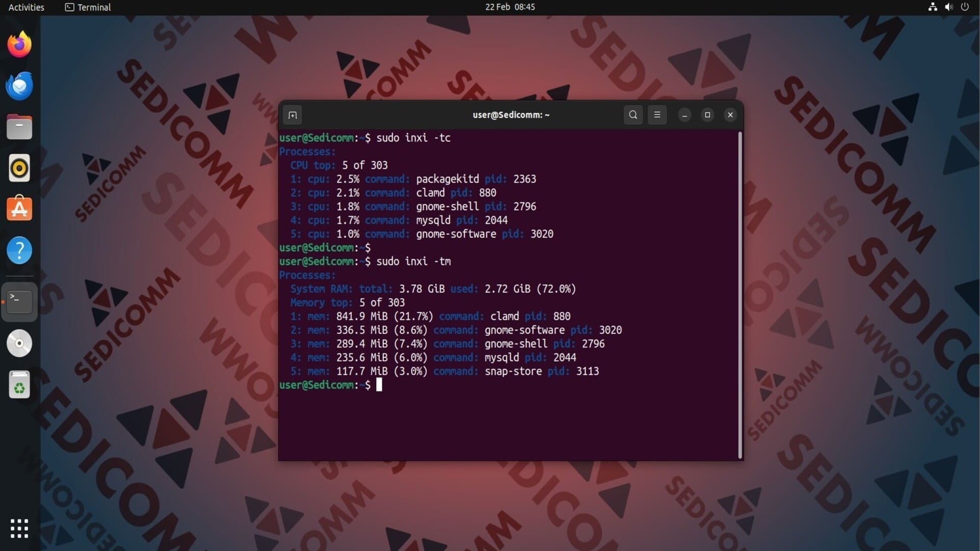Open the Activities overview
The width and height of the screenshot is (980, 551).
click(26, 7)
